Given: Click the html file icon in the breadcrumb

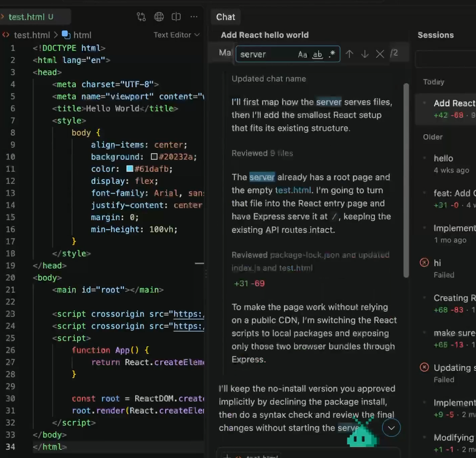Looking at the screenshot, I should (6, 35).
